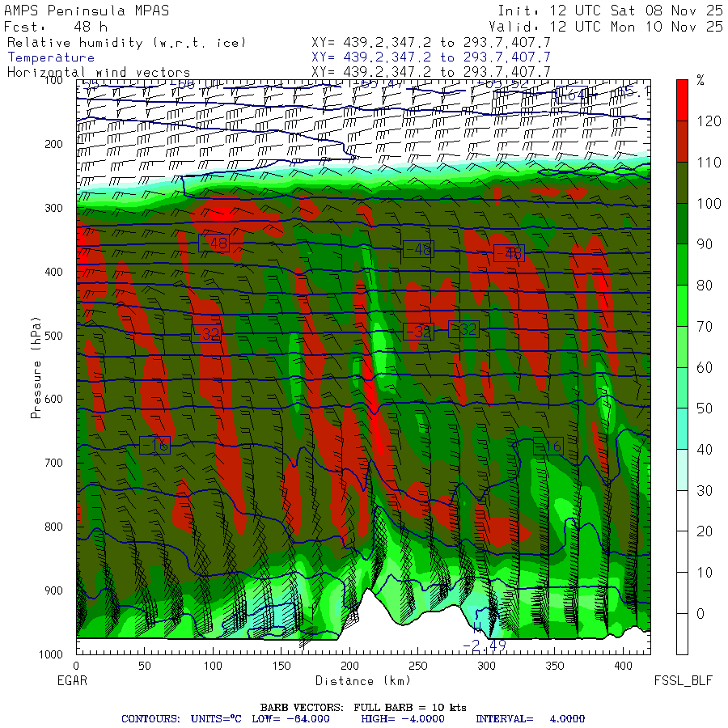Click the "%" unit label above the colorbar

click(x=700, y=80)
